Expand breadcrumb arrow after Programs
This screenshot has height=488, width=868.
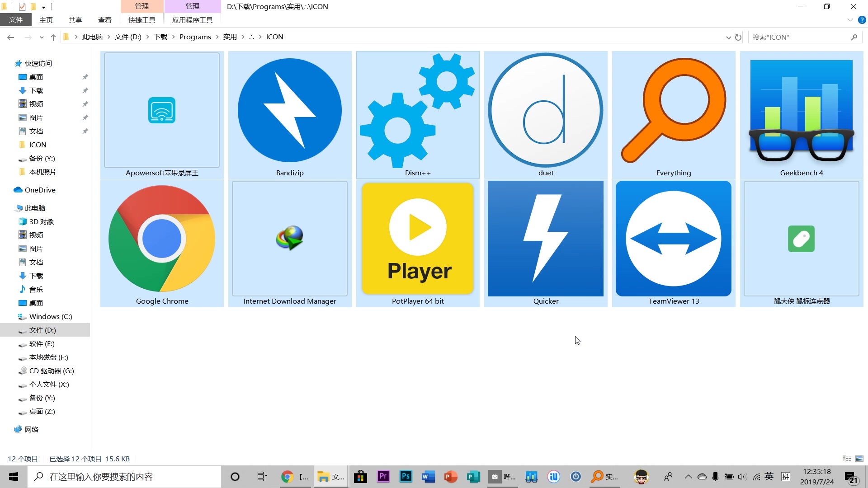[217, 37]
